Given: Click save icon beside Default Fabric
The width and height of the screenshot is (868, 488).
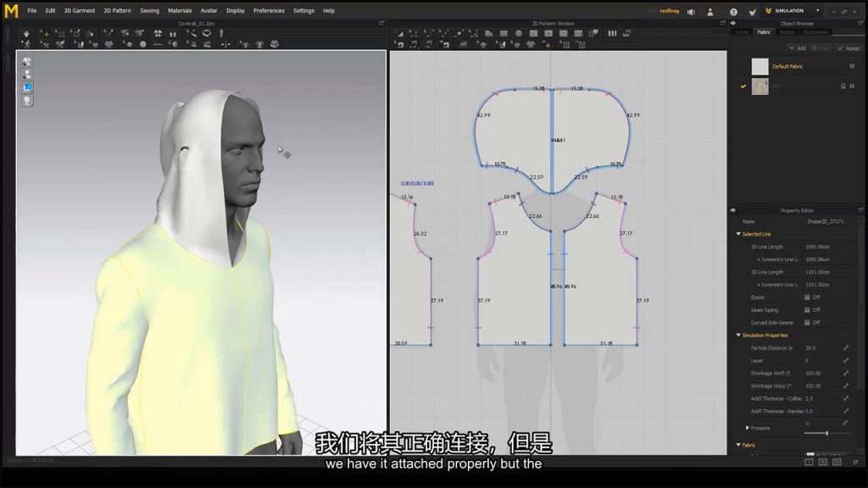Looking at the screenshot, I should (x=852, y=66).
